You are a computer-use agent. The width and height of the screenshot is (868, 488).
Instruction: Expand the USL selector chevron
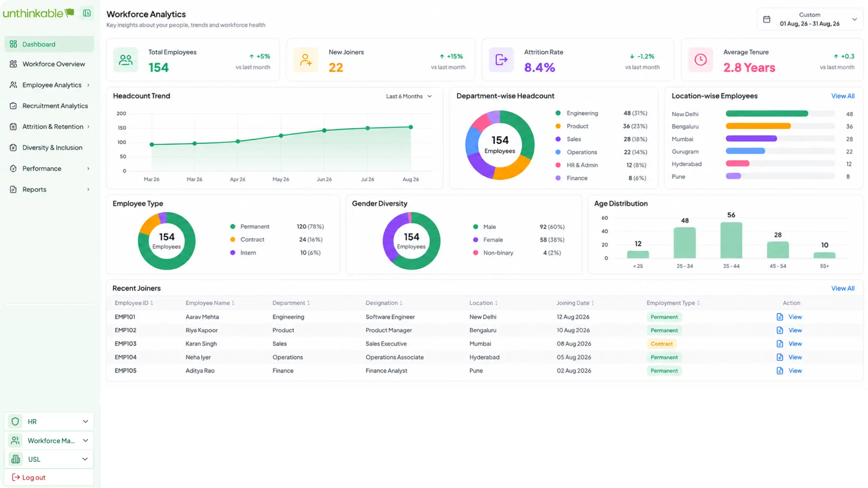(85, 459)
